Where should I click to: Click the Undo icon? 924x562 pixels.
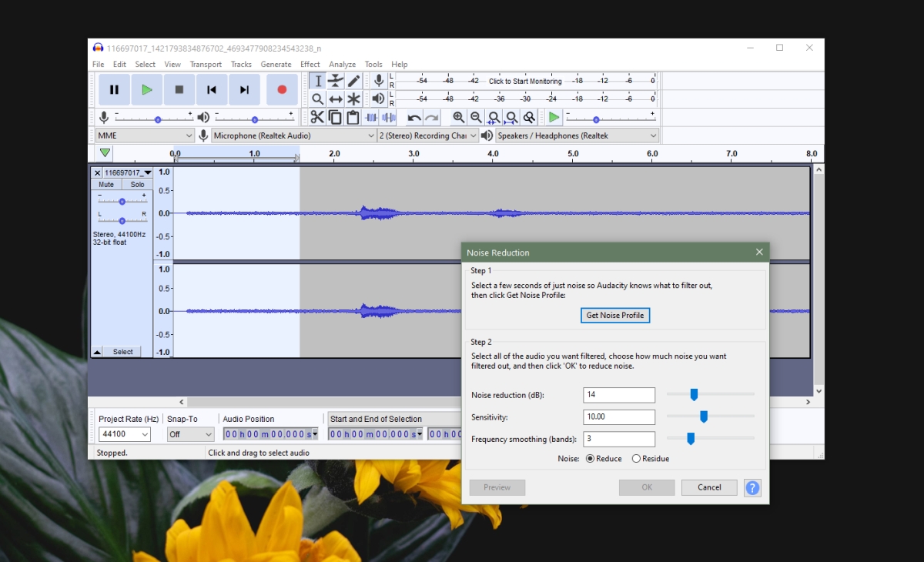pyautogui.click(x=414, y=117)
